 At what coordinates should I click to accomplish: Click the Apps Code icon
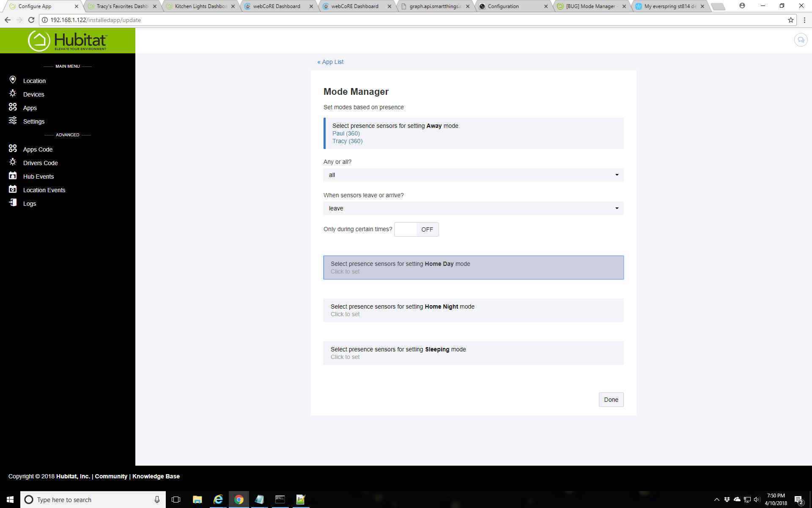click(x=13, y=149)
